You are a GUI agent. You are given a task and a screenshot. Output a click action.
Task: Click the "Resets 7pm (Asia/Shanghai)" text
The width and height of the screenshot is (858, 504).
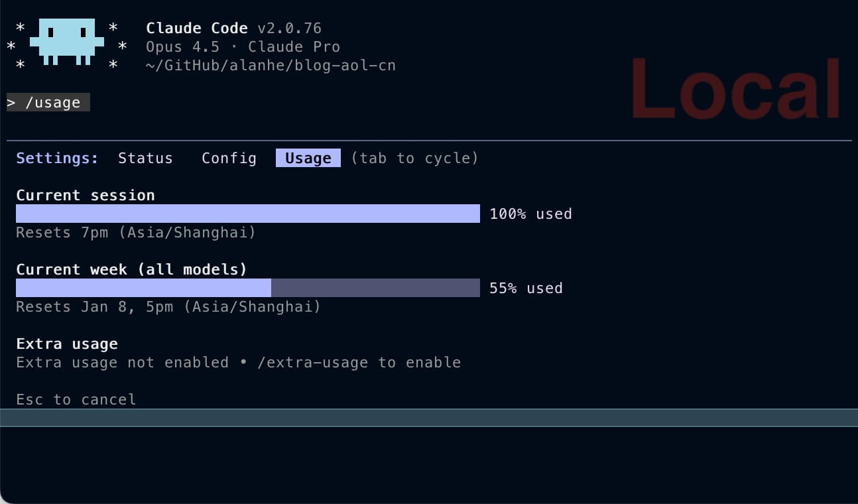click(x=136, y=233)
